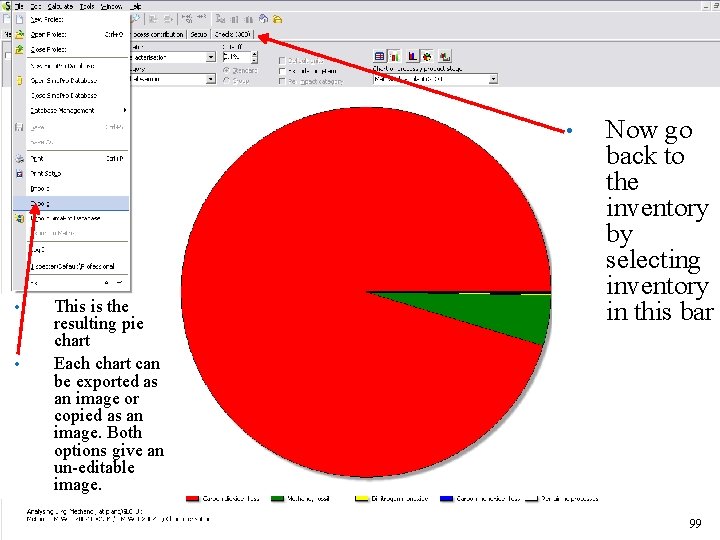
Task: Open the Help menu
Action: [x=135, y=6]
